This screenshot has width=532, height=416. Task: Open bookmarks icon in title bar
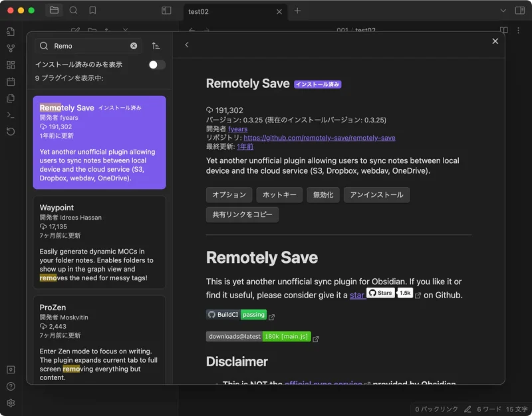(x=92, y=10)
